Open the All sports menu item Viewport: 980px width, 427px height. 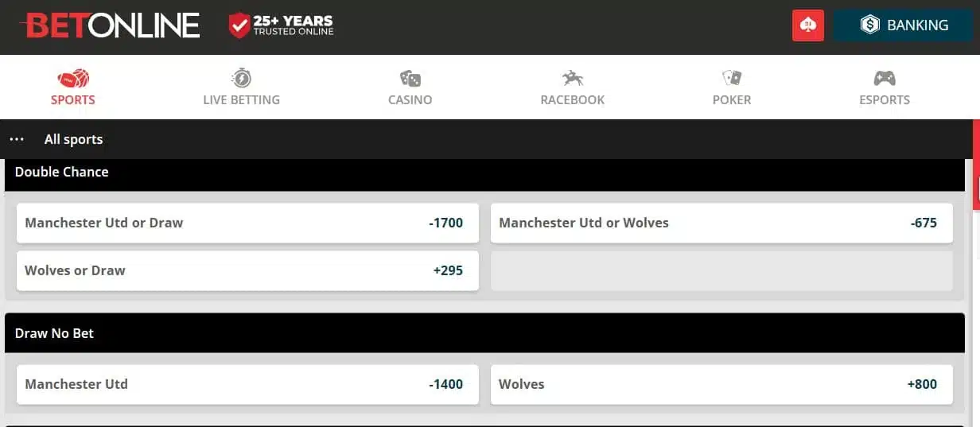click(73, 139)
